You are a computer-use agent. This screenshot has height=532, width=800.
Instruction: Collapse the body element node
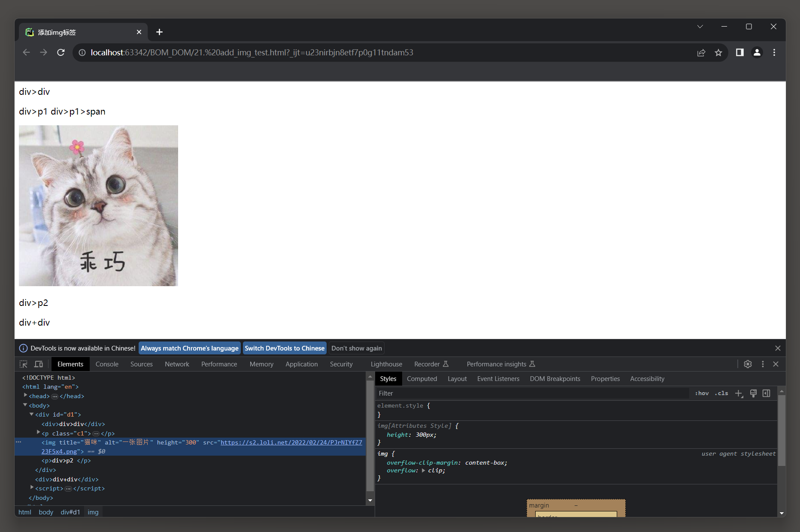pyautogui.click(x=25, y=405)
